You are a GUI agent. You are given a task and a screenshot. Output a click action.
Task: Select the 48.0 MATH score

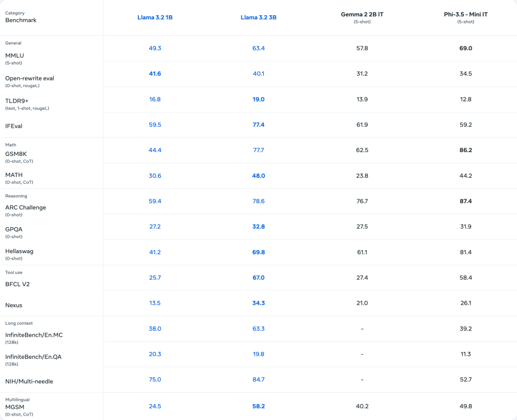[x=258, y=176]
